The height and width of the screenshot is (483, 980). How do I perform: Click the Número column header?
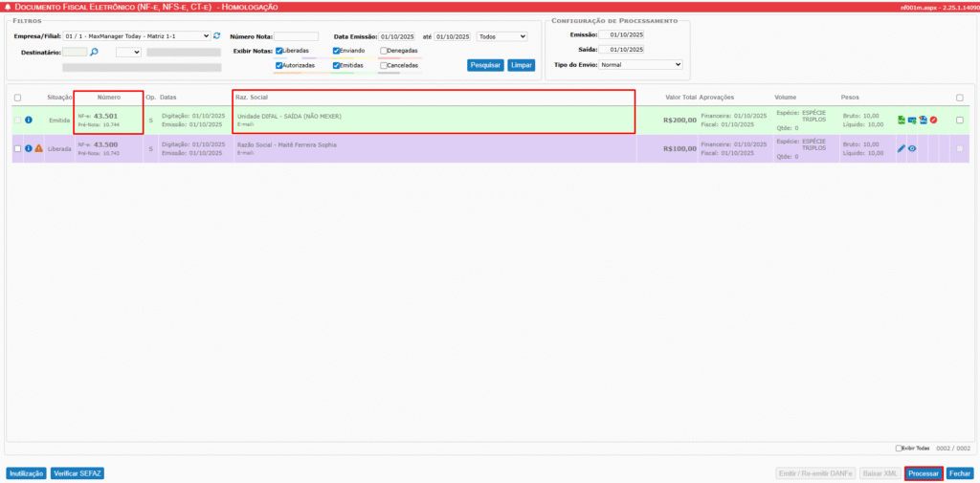(x=108, y=98)
